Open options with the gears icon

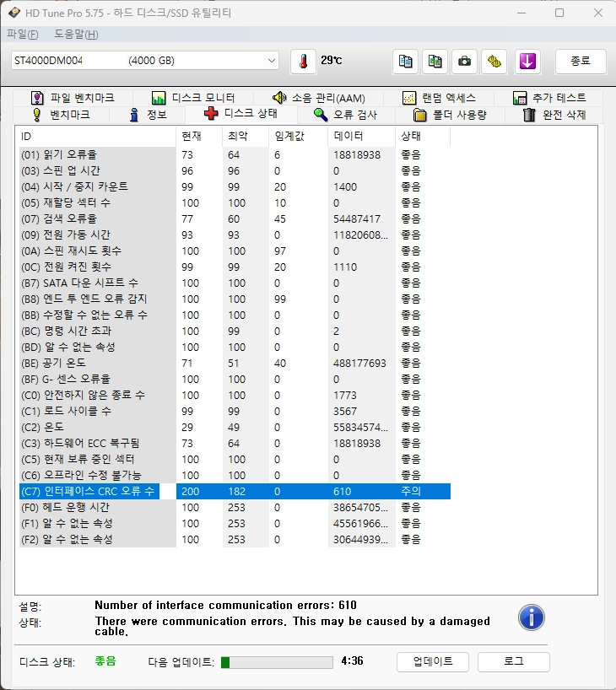coord(494,62)
